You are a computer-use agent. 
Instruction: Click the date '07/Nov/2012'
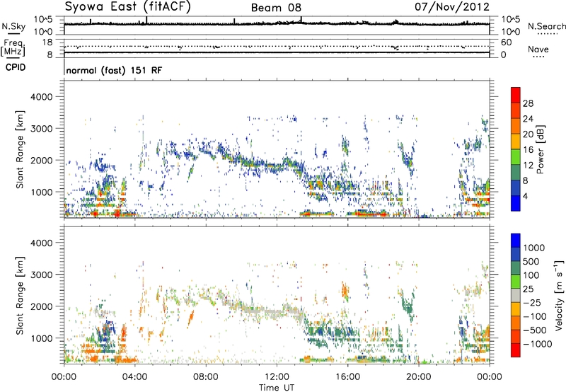[452, 6]
